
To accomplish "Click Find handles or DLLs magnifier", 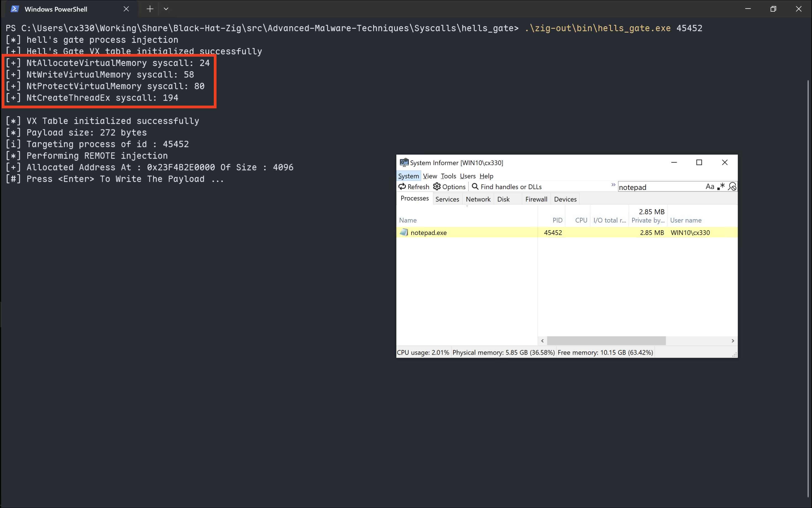I will 475,187.
